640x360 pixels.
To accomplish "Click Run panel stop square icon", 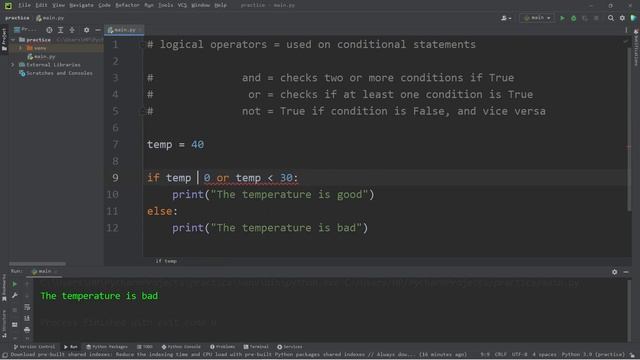I will pyautogui.click(x=14, y=310).
